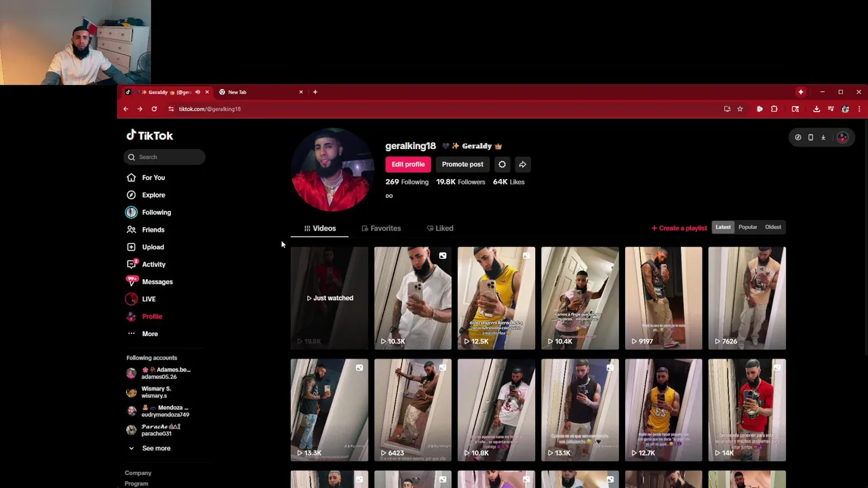Switch to the Favorites tab
This screenshot has height=488, width=868.
click(x=381, y=228)
